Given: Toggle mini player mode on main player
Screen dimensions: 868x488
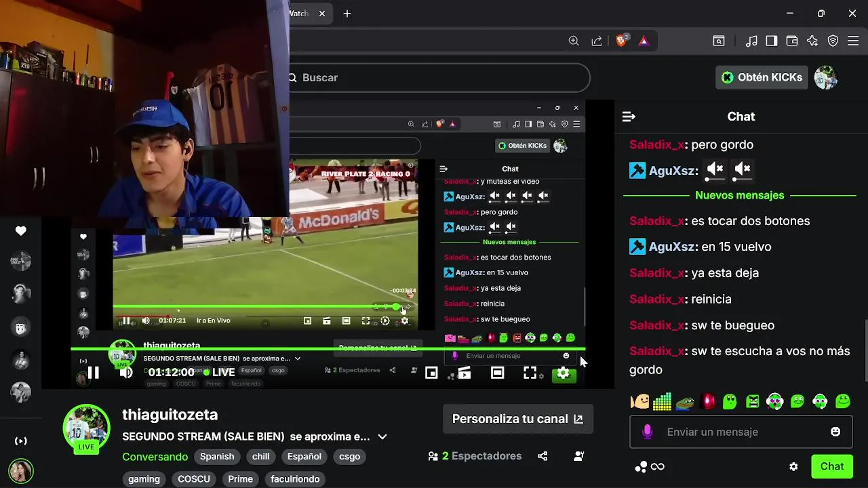Looking at the screenshot, I should 431,373.
